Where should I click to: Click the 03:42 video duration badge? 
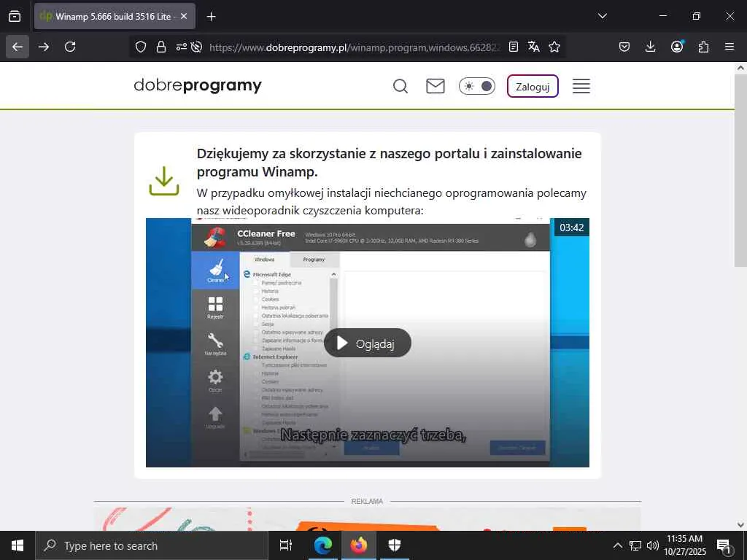(572, 227)
